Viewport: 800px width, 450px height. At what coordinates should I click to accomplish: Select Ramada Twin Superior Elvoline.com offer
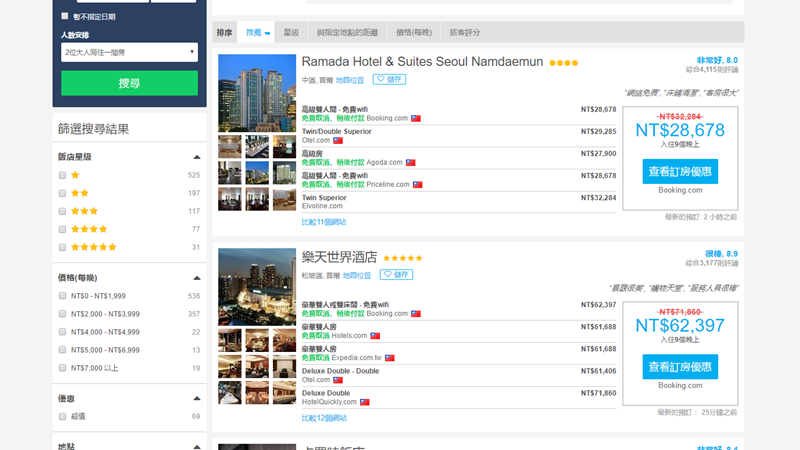click(459, 202)
